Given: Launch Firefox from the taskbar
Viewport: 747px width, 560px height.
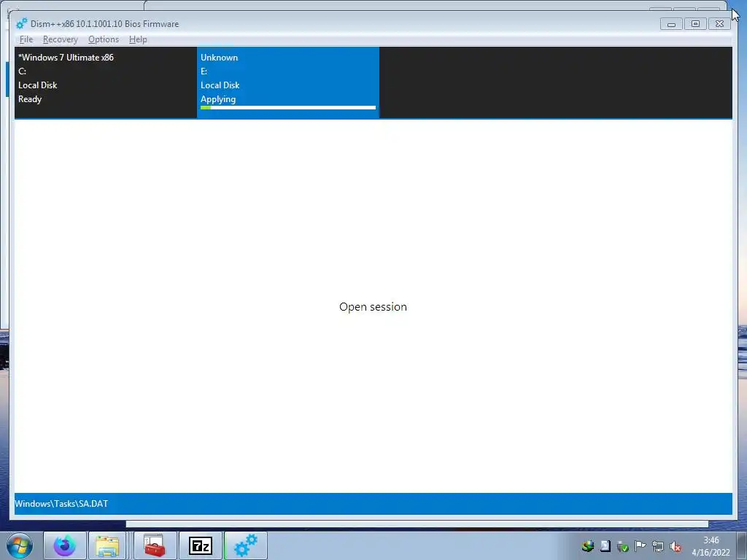Looking at the screenshot, I should [x=65, y=545].
